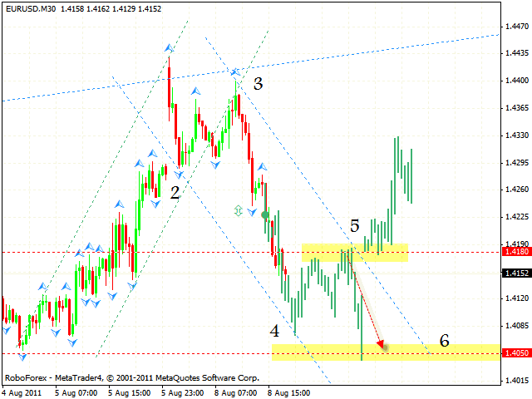Click the fractal arrow next to label 3
The image size is (532, 399).
tap(235, 72)
